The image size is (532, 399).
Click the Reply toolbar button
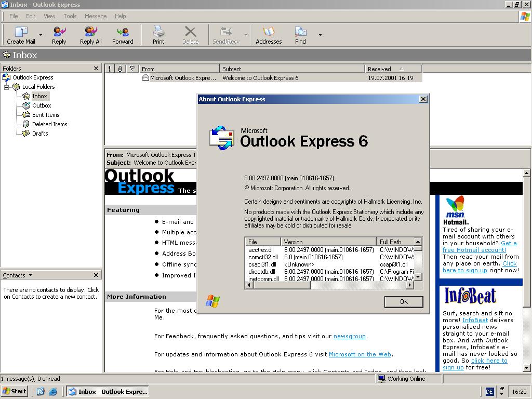pos(59,35)
